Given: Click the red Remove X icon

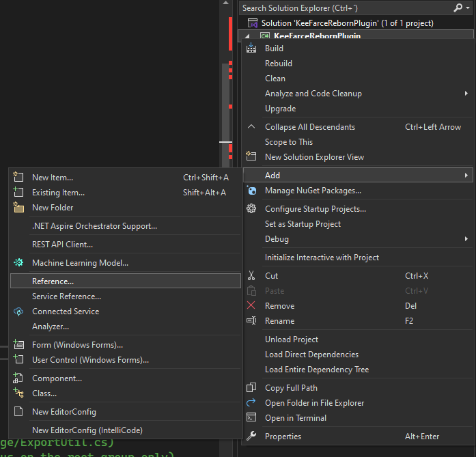Looking at the screenshot, I should click(251, 305).
